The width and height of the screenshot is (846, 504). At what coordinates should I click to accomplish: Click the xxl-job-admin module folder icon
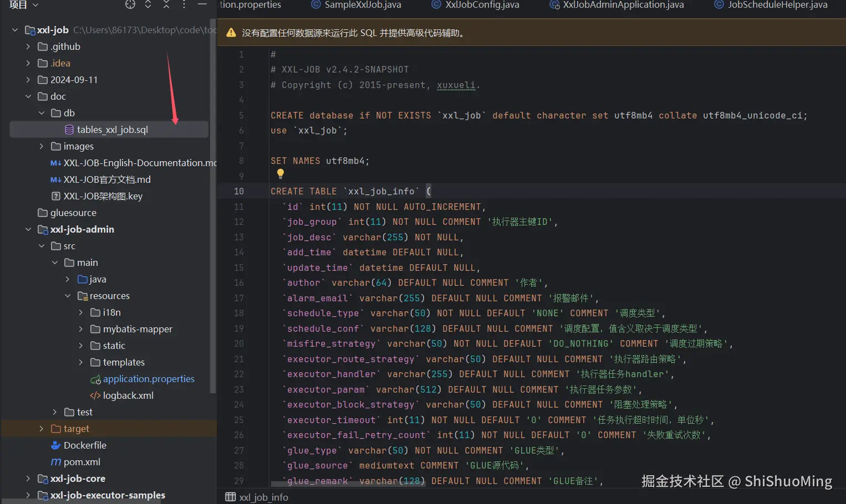coord(43,229)
